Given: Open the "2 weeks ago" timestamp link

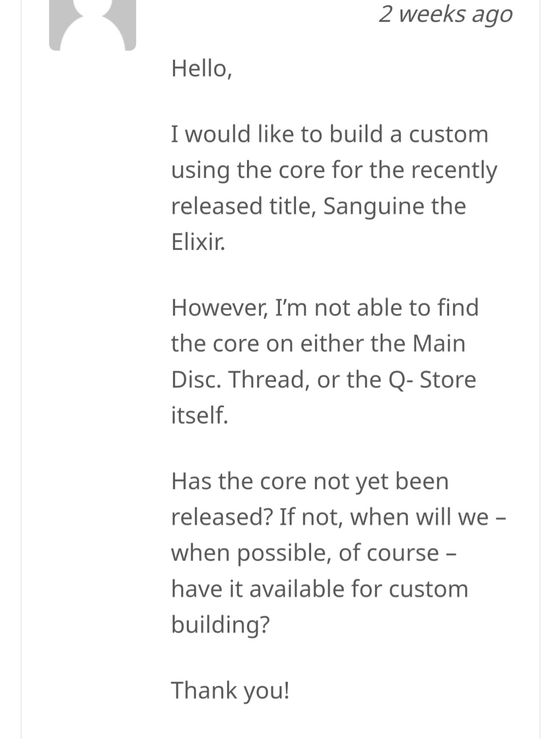Looking at the screenshot, I should pyautogui.click(x=445, y=14).
